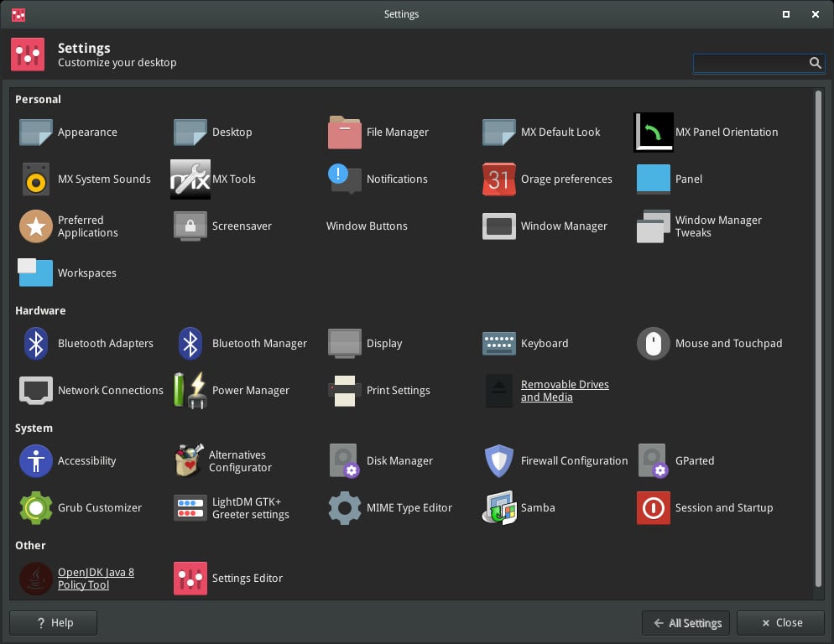Open the OpenJDK Java 8 Policy Tool link
Screen dimensions: 834x644
click(96, 579)
